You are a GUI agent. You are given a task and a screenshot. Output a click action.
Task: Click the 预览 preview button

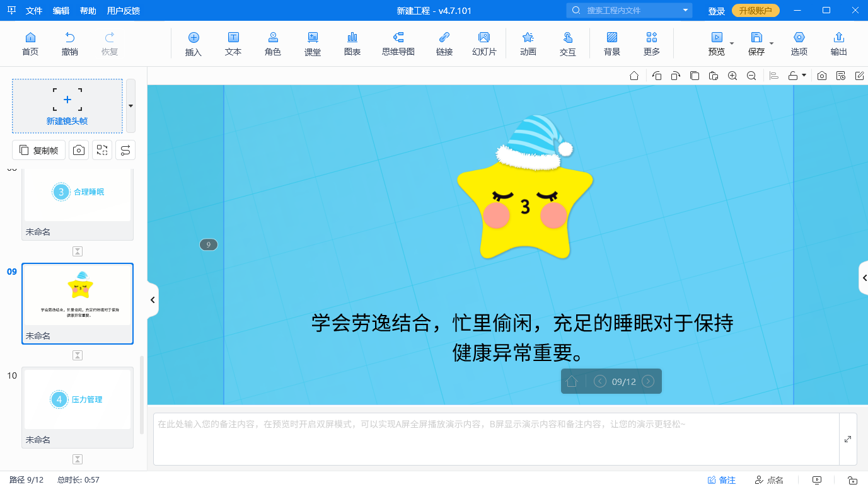(717, 43)
